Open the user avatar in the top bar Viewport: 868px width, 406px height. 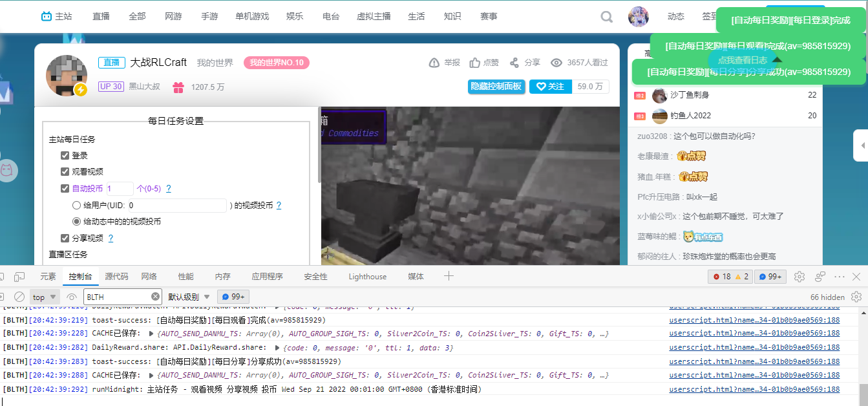point(639,17)
